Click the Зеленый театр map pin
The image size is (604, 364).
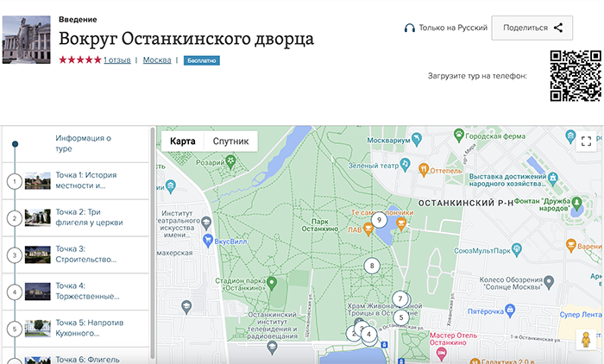pyautogui.click(x=405, y=165)
